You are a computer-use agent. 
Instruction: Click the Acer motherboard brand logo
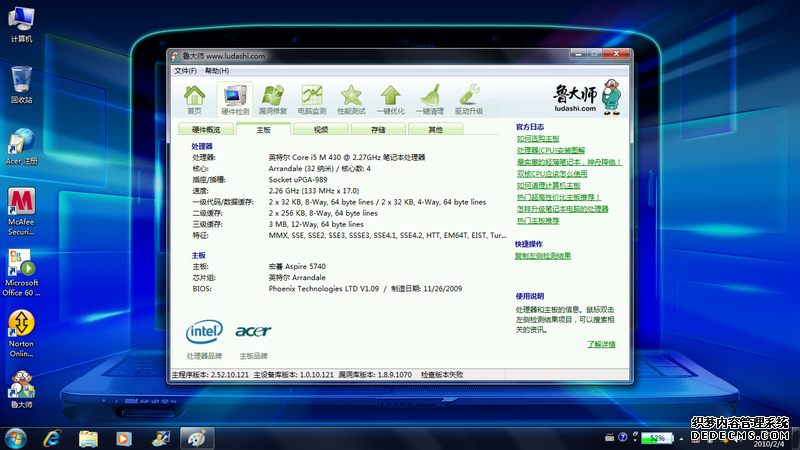(x=253, y=332)
